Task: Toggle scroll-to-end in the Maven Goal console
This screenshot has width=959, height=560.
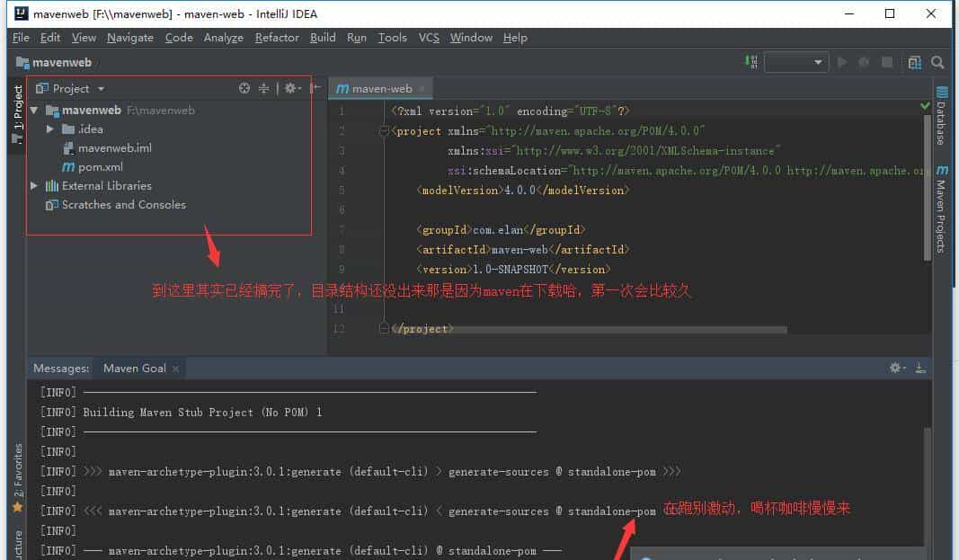Action: pos(919,368)
